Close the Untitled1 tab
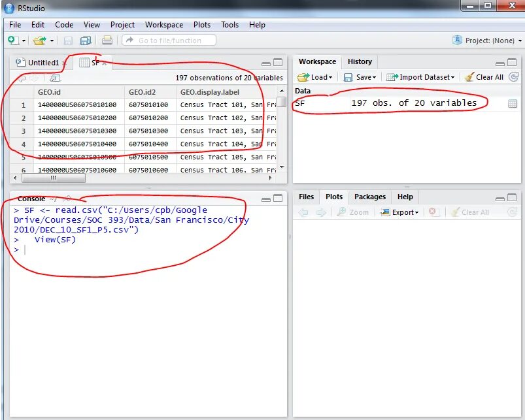Viewport: 525px width, 420px height. (x=64, y=63)
